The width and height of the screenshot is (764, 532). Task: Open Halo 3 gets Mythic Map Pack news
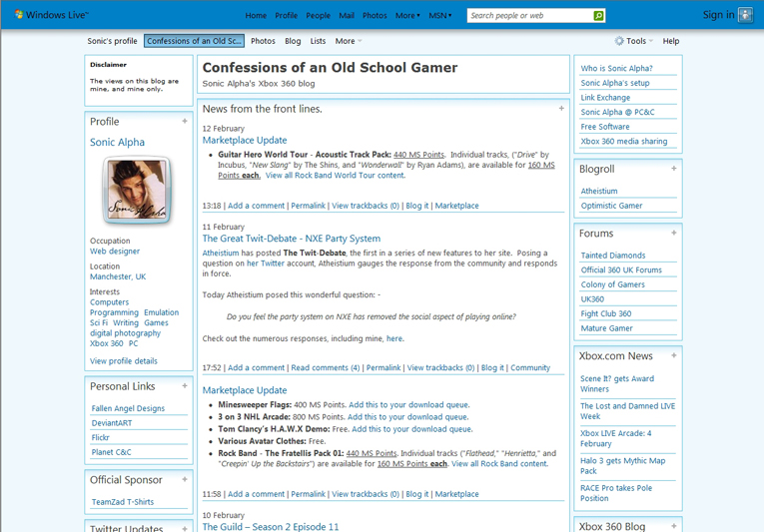point(623,465)
